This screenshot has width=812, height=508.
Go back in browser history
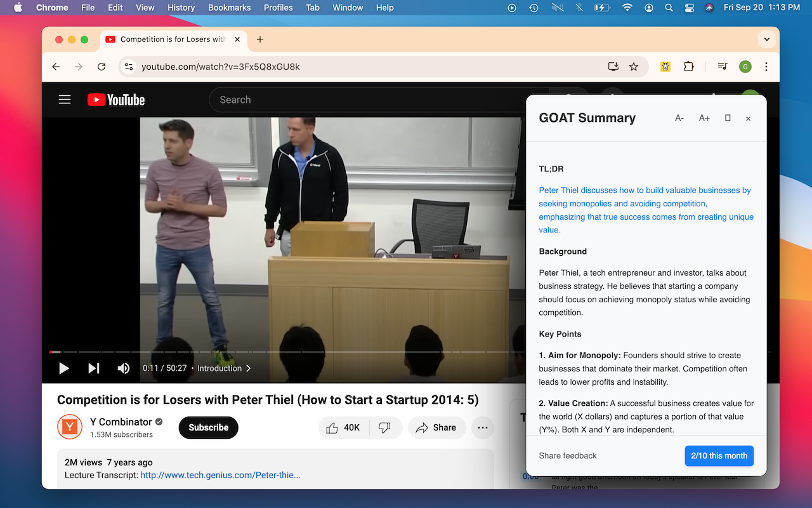[x=56, y=67]
